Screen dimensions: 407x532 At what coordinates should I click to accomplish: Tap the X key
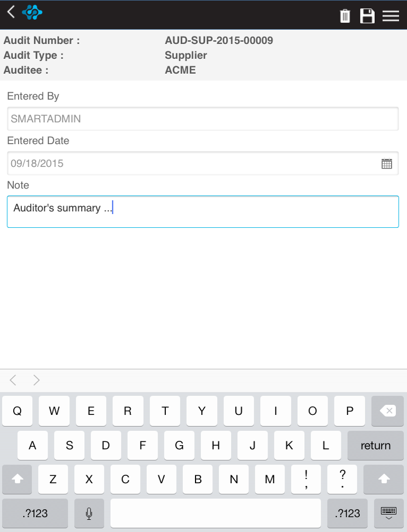(89, 479)
